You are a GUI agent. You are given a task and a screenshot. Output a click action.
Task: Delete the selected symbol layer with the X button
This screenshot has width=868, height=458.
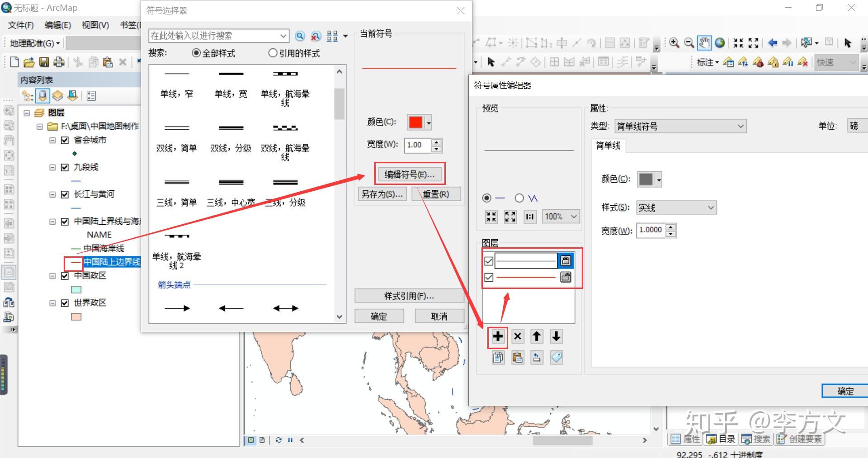coord(517,336)
